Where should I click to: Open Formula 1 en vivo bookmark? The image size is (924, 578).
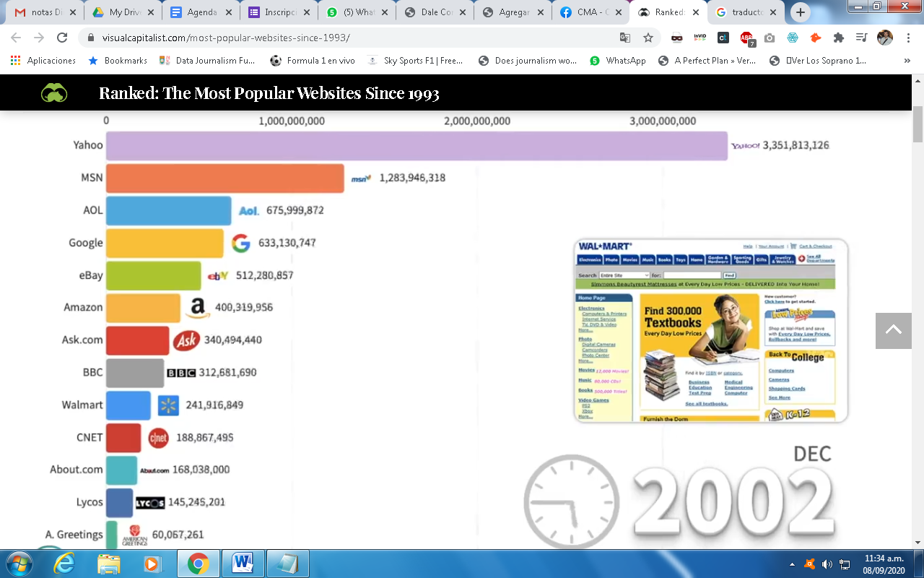[313, 61]
